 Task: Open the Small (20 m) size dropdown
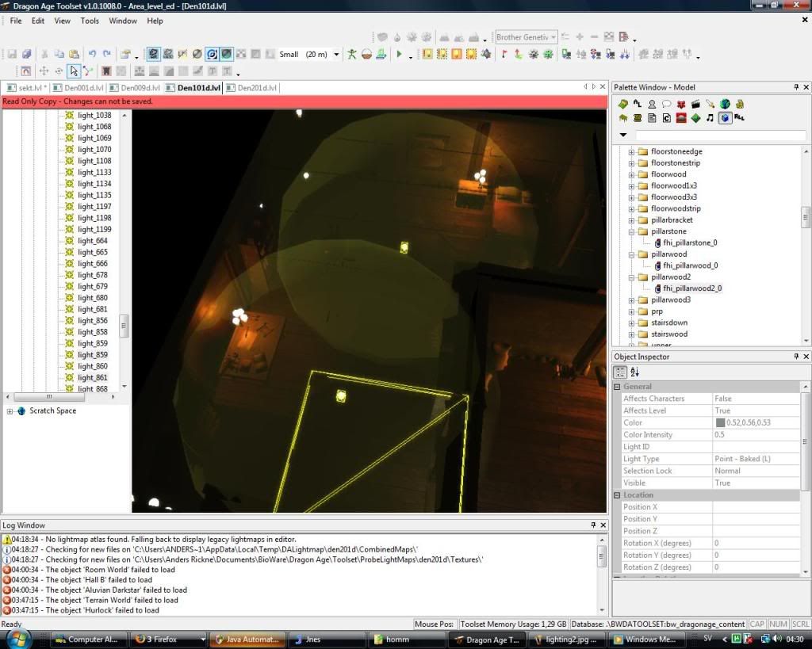point(336,55)
